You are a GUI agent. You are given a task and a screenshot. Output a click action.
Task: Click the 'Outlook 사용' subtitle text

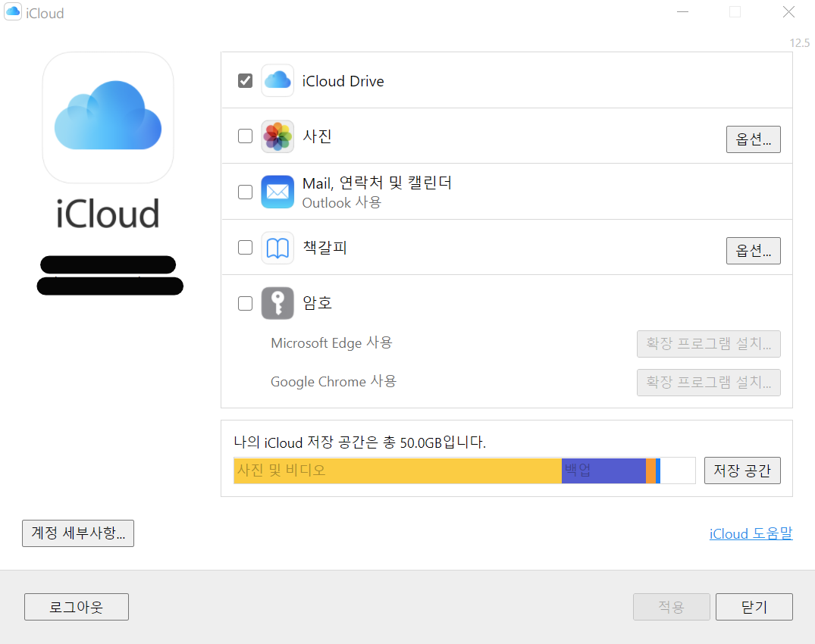click(x=341, y=202)
